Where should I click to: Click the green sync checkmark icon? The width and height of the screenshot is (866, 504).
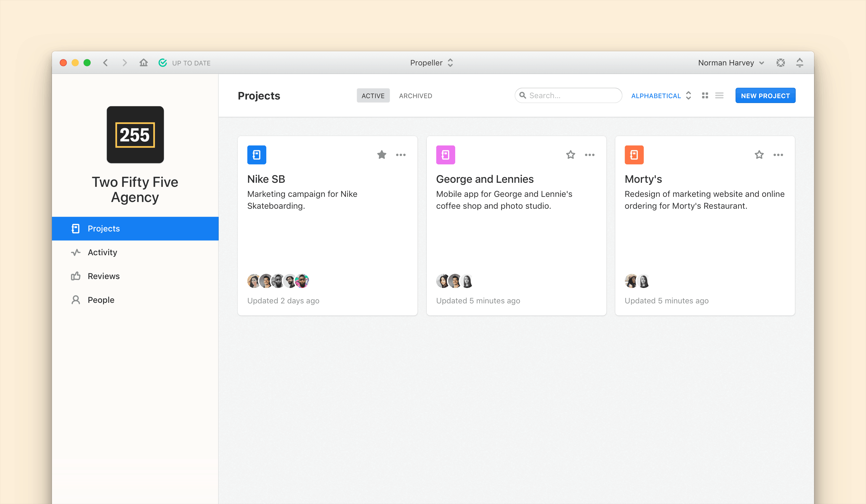pos(163,62)
